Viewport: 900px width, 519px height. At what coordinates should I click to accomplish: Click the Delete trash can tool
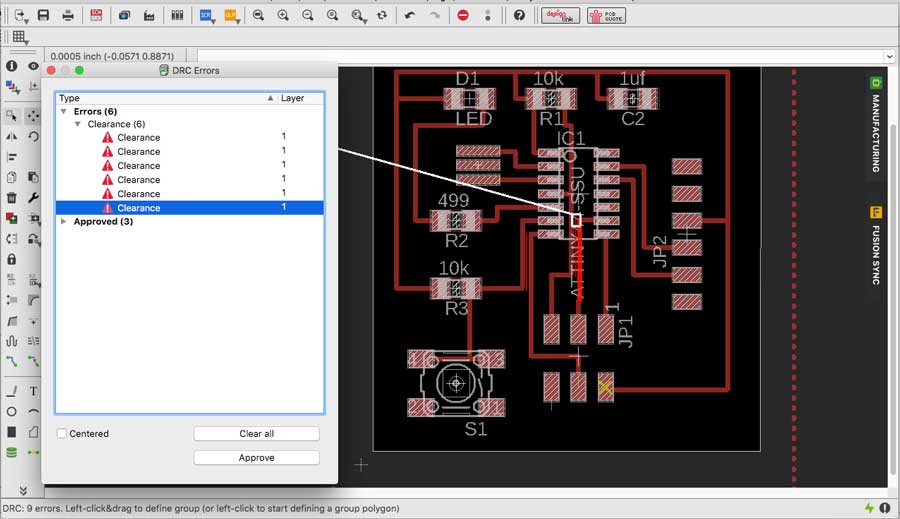pos(11,198)
